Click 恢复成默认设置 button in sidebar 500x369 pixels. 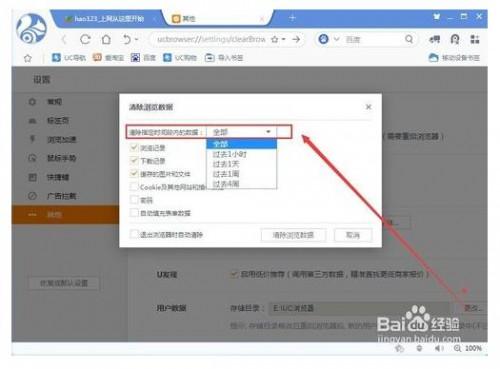pyautogui.click(x=64, y=284)
